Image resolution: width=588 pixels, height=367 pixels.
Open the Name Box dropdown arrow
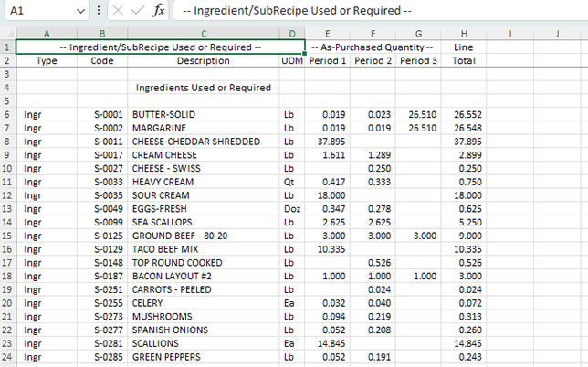coord(80,11)
